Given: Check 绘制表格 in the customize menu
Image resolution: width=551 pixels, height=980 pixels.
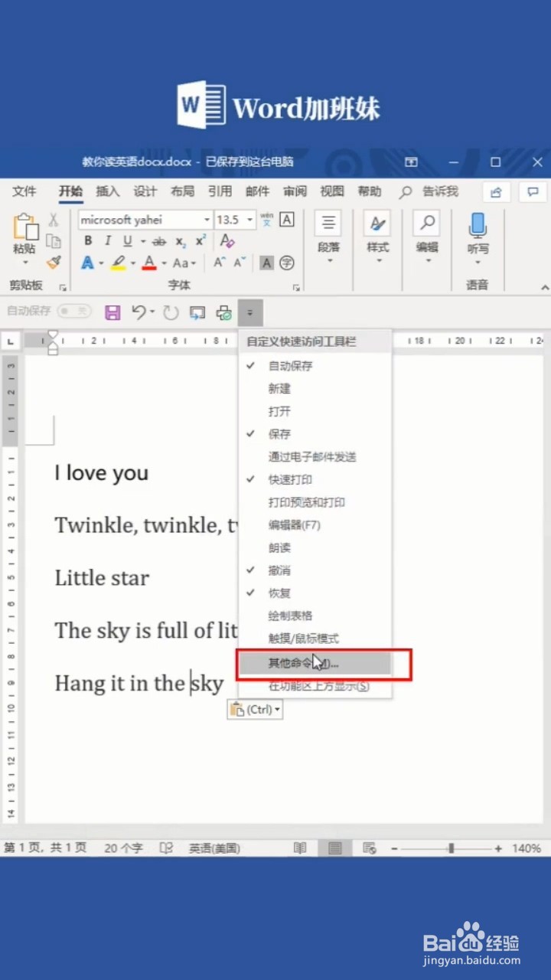Looking at the screenshot, I should 315,616.
